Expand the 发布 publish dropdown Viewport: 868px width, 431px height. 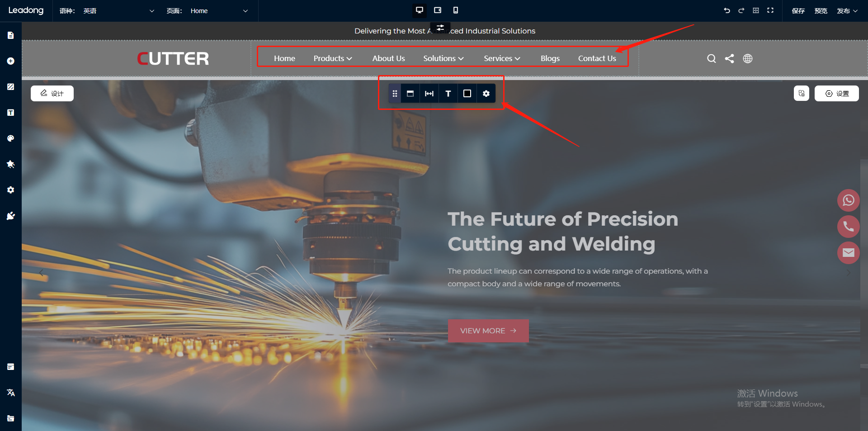tap(847, 11)
